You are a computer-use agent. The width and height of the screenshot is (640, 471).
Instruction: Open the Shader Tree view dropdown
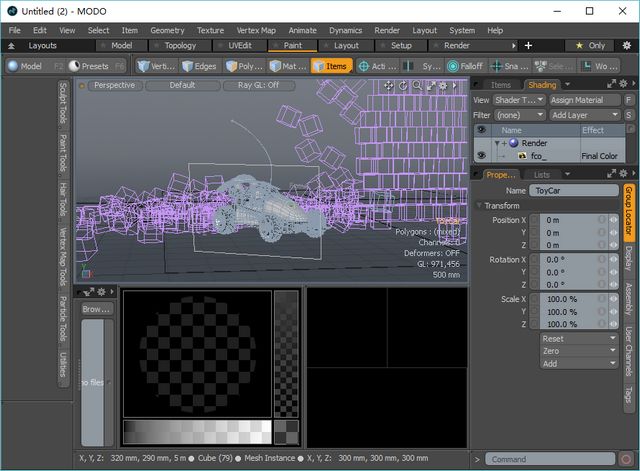tap(519, 100)
